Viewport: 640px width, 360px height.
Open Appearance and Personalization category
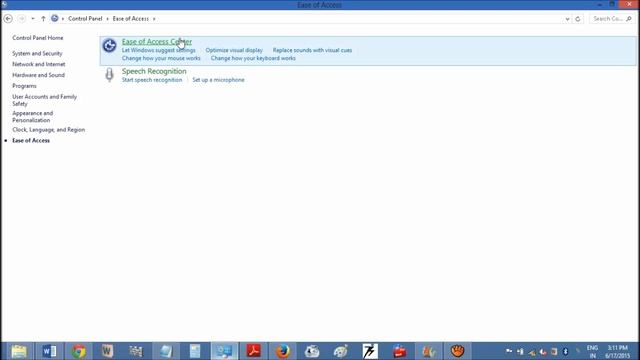(x=33, y=116)
